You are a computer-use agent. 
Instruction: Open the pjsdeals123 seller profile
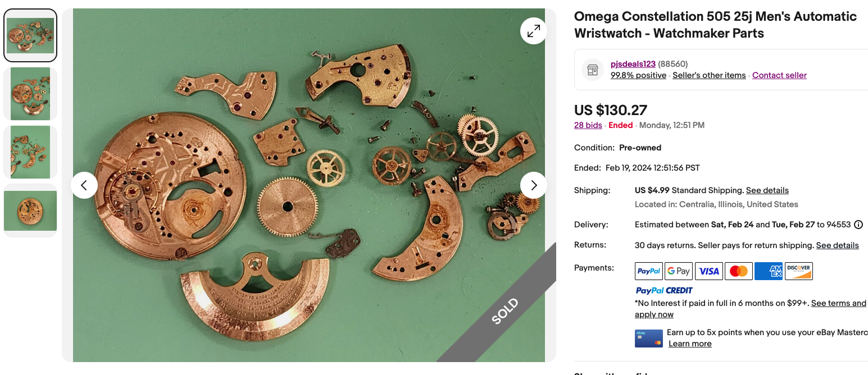pos(633,64)
